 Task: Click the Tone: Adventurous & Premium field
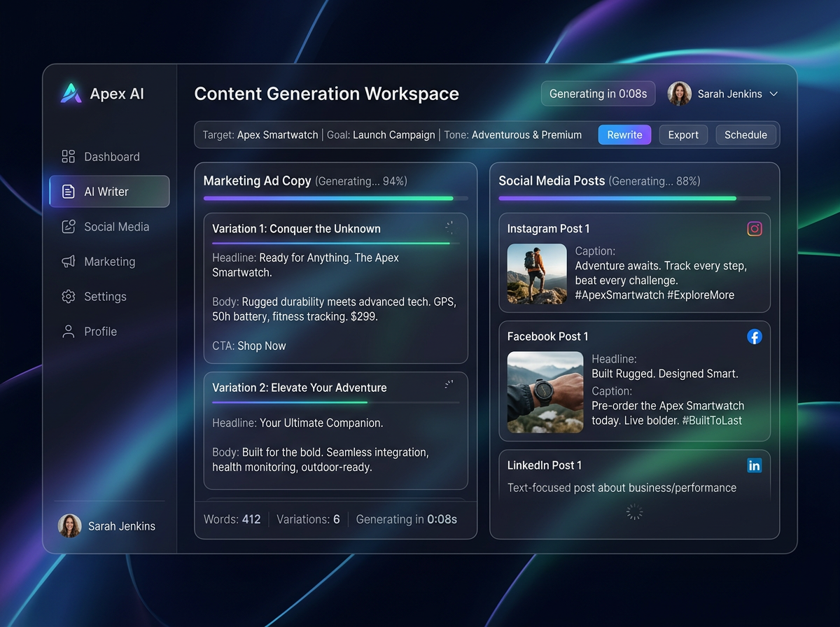coord(512,135)
